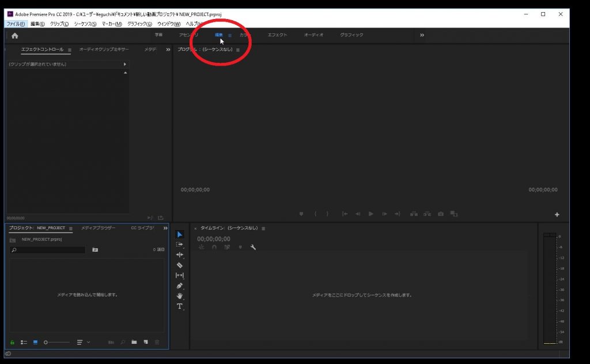Select the Type tool

pyautogui.click(x=179, y=306)
